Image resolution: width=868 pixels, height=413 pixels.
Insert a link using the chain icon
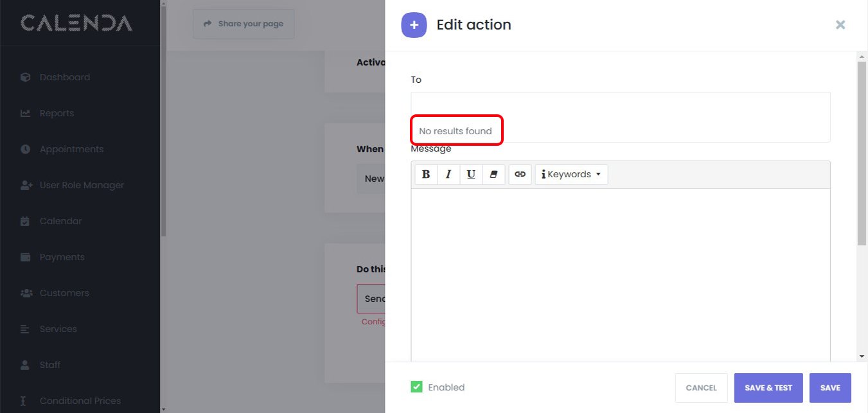tap(520, 174)
